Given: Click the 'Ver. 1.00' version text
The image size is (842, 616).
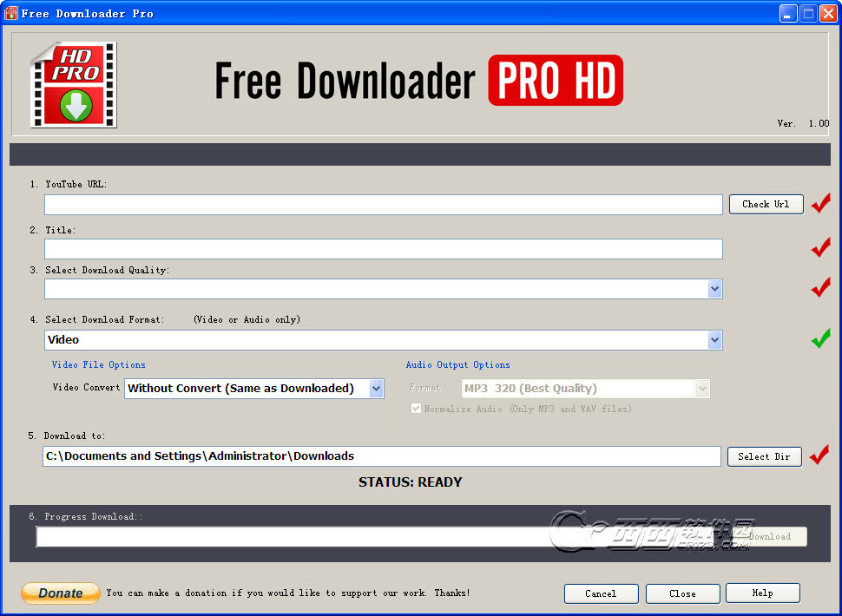Looking at the screenshot, I should 803,123.
